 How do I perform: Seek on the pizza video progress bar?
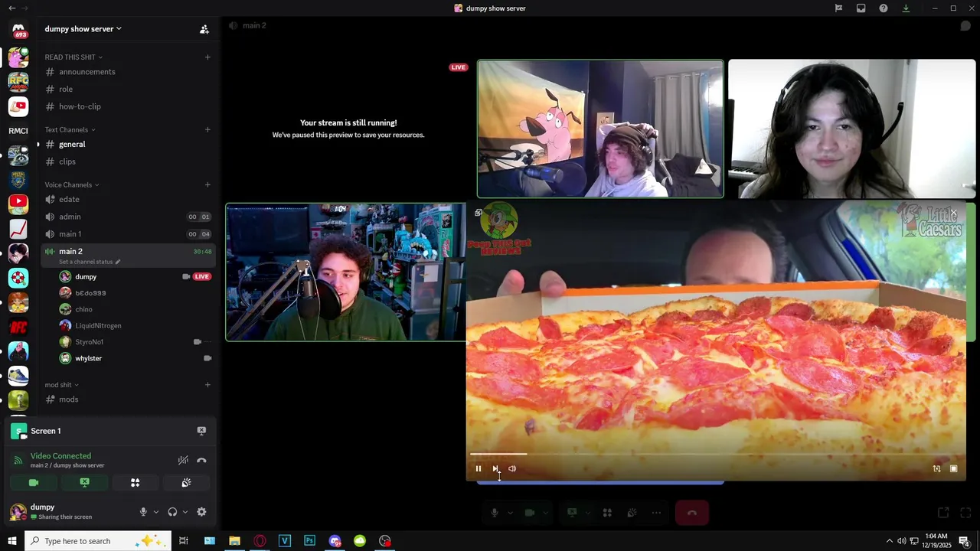coord(716,455)
